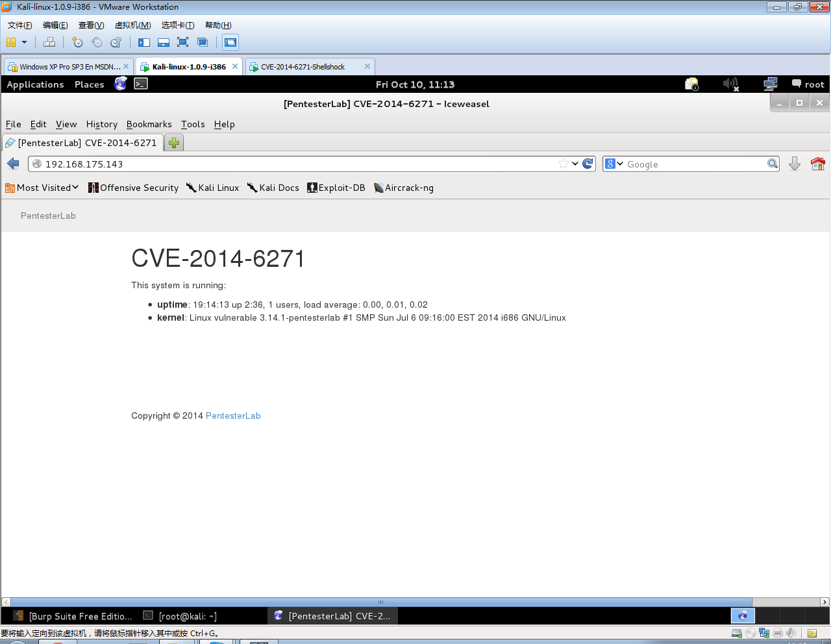Expand the Most Visited bookmarks dropdown
Screen dimensions: 831x644
point(42,188)
